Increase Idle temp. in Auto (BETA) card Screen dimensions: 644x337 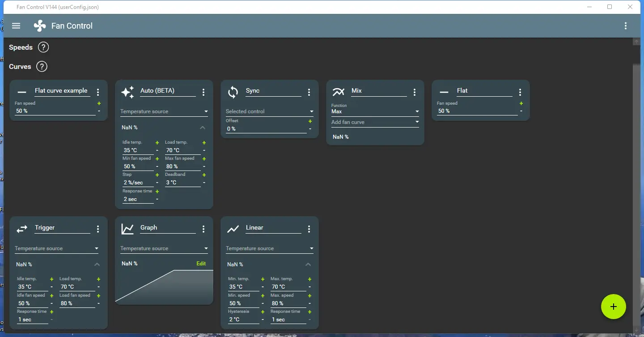click(x=157, y=143)
